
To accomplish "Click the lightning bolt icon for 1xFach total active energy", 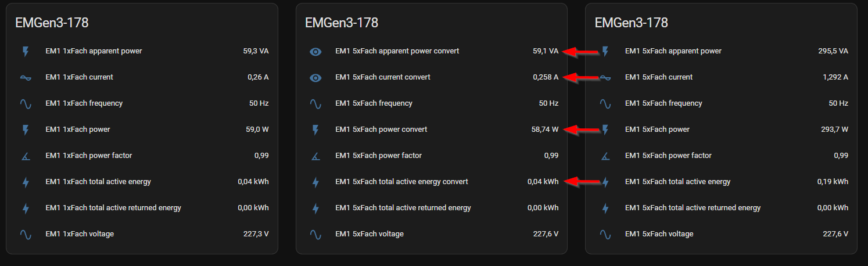I will 25,182.
